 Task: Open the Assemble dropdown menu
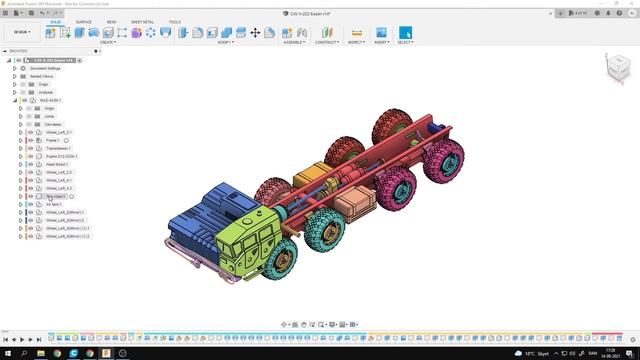tap(294, 42)
